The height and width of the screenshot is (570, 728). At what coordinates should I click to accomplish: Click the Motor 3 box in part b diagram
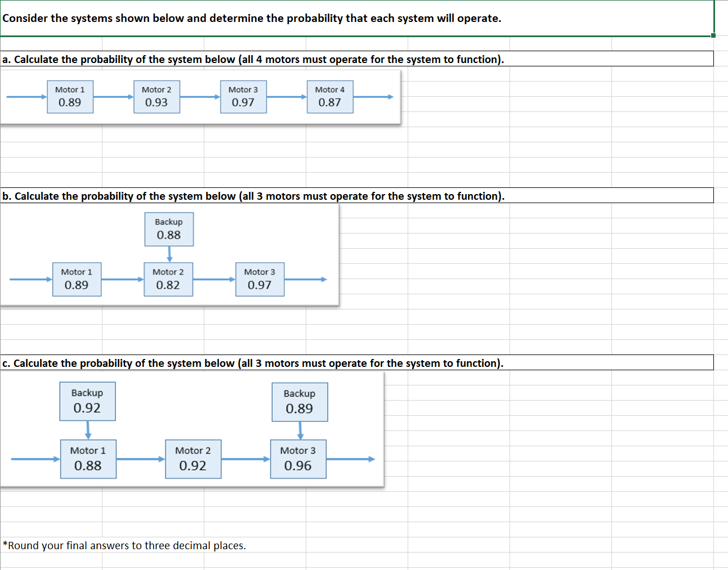click(260, 279)
